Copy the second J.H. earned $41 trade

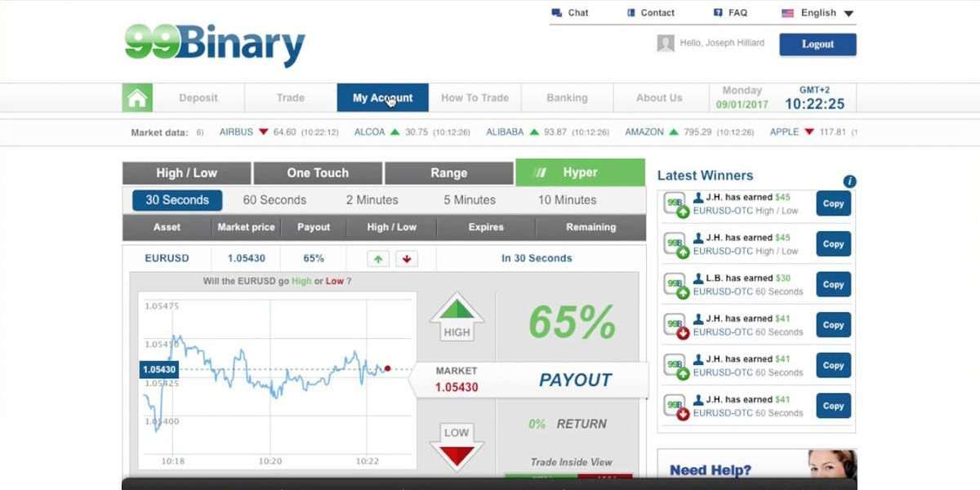pos(833,365)
